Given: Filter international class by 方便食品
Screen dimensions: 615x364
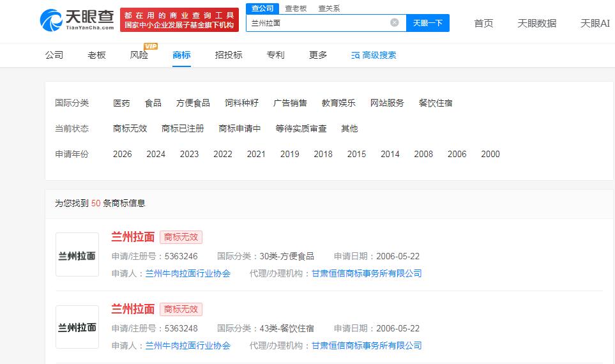Looking at the screenshot, I should (x=193, y=103).
